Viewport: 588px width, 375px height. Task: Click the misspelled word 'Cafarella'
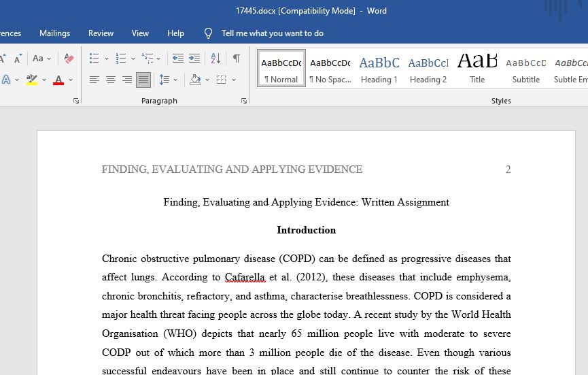(x=245, y=278)
